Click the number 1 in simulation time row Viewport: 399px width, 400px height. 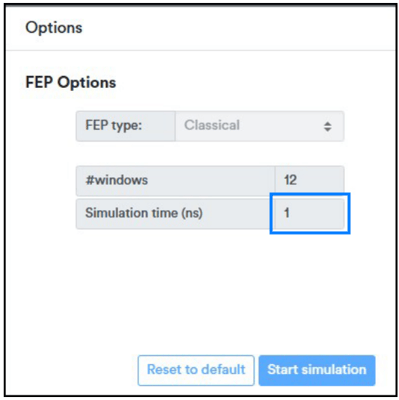(286, 213)
